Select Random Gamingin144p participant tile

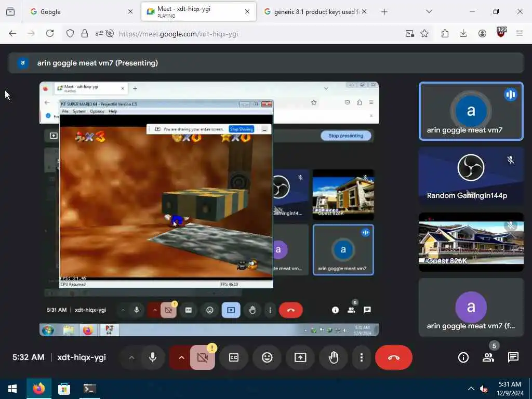471,177
